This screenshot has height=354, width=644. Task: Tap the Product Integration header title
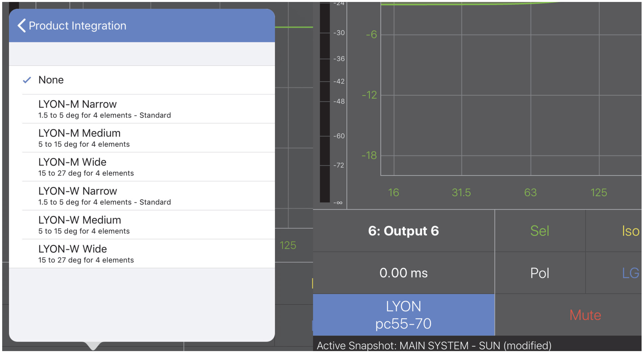click(77, 26)
